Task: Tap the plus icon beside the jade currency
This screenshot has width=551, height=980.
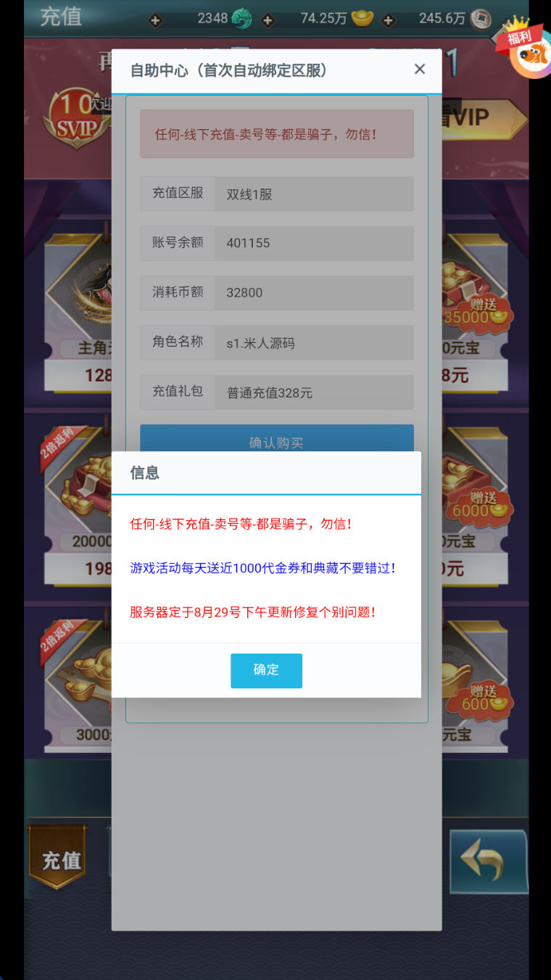Action: pyautogui.click(x=155, y=20)
